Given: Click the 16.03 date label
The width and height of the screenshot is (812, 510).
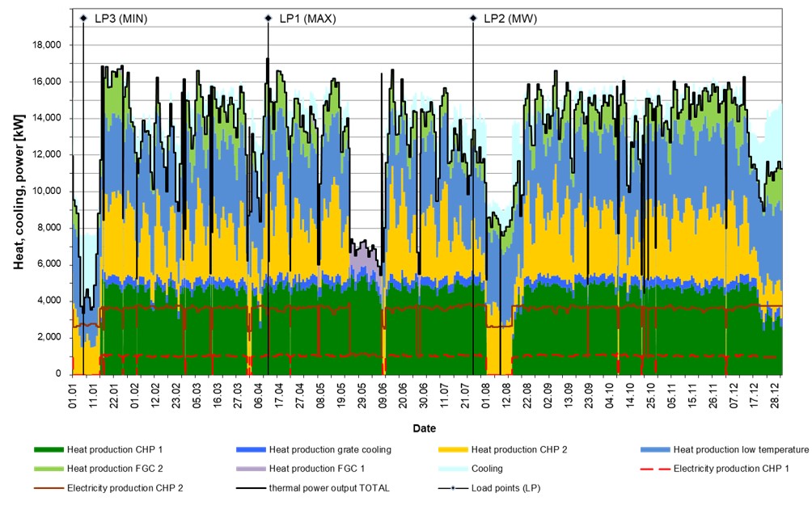Looking at the screenshot, I should tap(218, 395).
